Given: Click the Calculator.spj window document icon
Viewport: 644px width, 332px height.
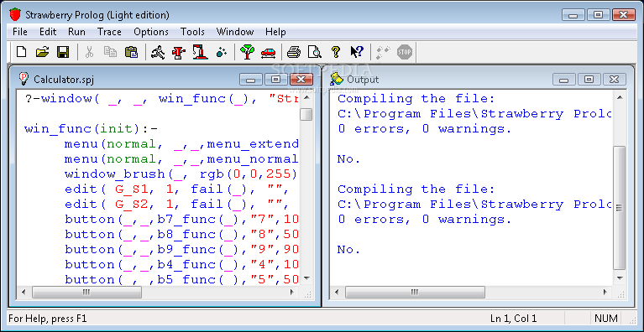Looking at the screenshot, I should 24,78.
